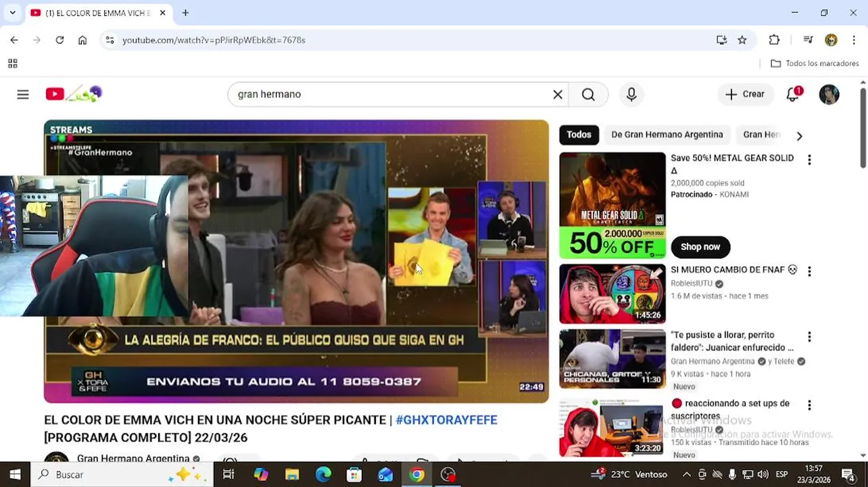The height and width of the screenshot is (487, 868).
Task: Go back with the browser back arrow
Action: pyautogui.click(x=14, y=40)
